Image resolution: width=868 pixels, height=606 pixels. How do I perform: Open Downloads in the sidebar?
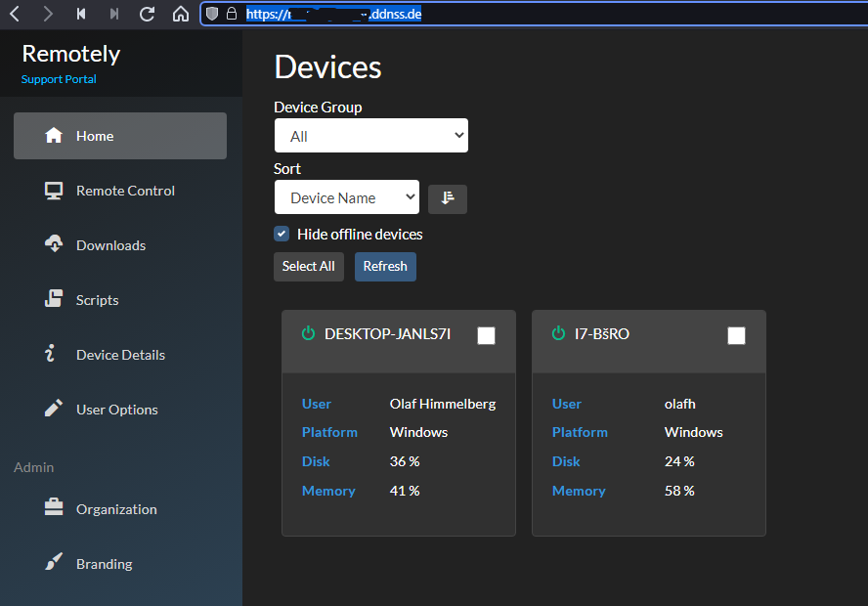120,245
